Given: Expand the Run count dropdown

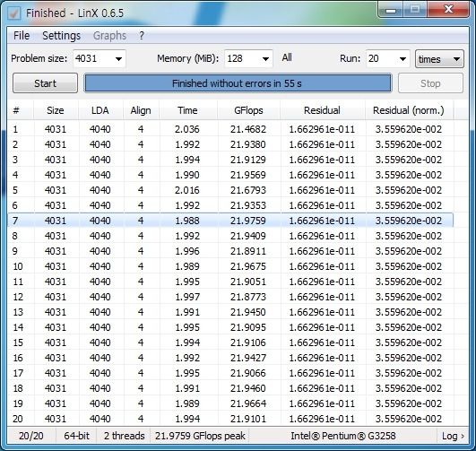Looking at the screenshot, I should [402, 59].
